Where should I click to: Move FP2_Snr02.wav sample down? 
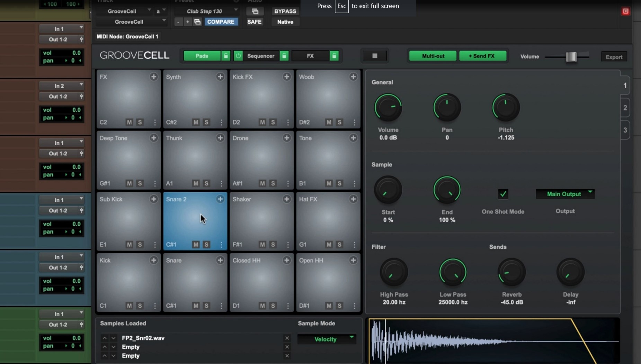pyautogui.click(x=113, y=338)
